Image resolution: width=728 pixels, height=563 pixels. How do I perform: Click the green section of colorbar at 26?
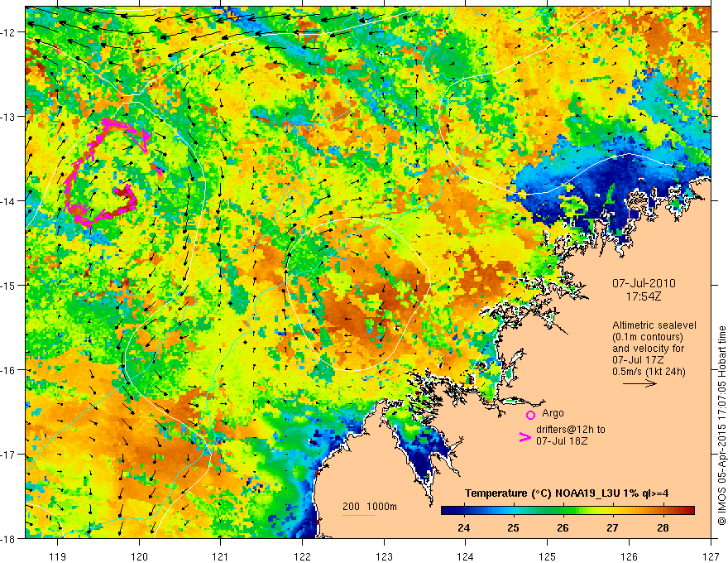[x=563, y=511]
